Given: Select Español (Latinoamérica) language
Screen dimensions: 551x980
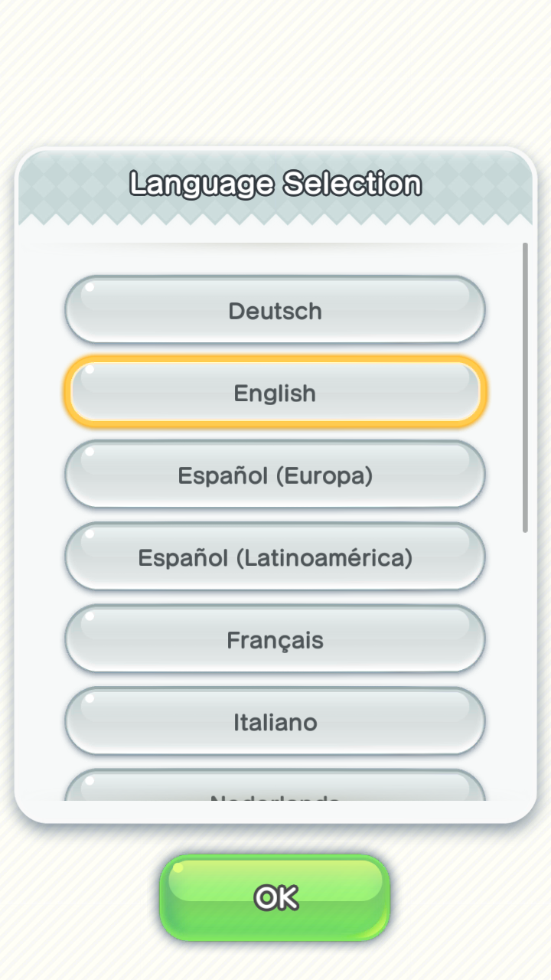Looking at the screenshot, I should tap(275, 557).
